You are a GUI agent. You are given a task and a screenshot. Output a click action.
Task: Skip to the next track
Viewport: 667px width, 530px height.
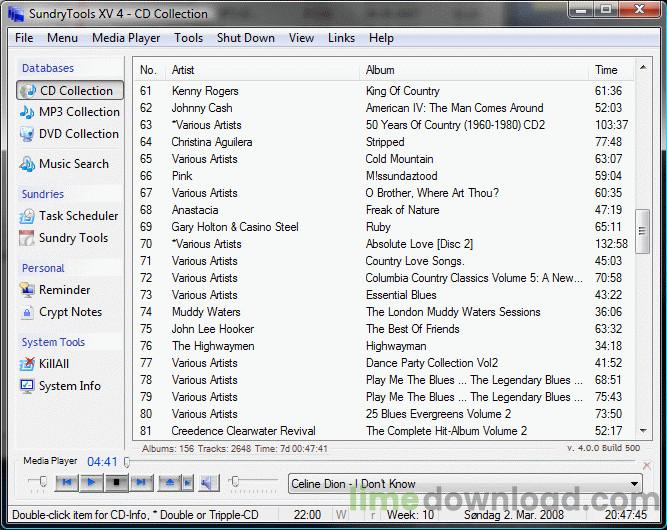point(141,483)
